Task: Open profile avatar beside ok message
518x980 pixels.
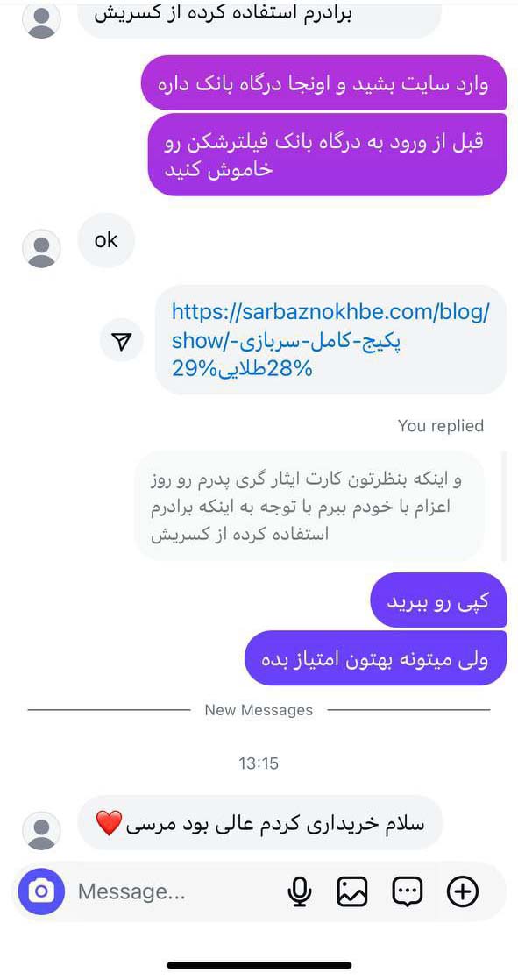Action: tap(41, 248)
